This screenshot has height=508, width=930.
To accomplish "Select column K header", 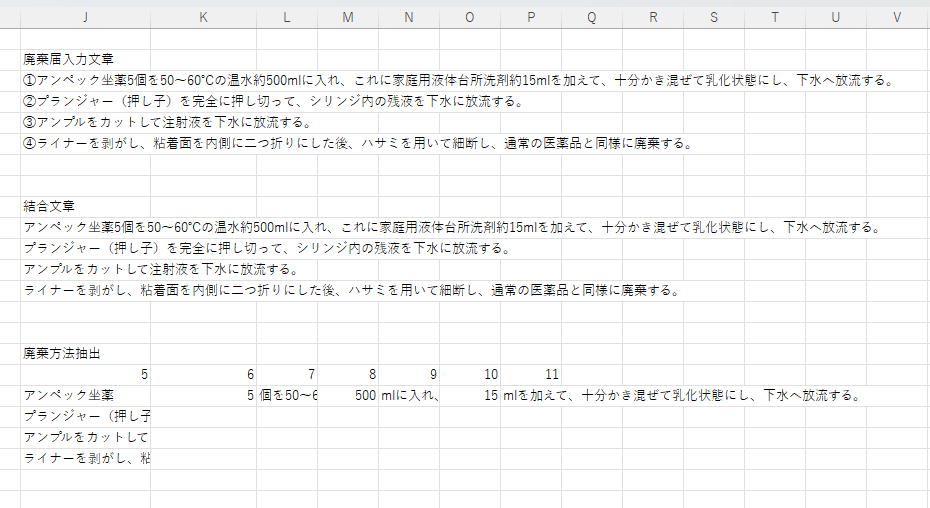I will [x=204, y=17].
